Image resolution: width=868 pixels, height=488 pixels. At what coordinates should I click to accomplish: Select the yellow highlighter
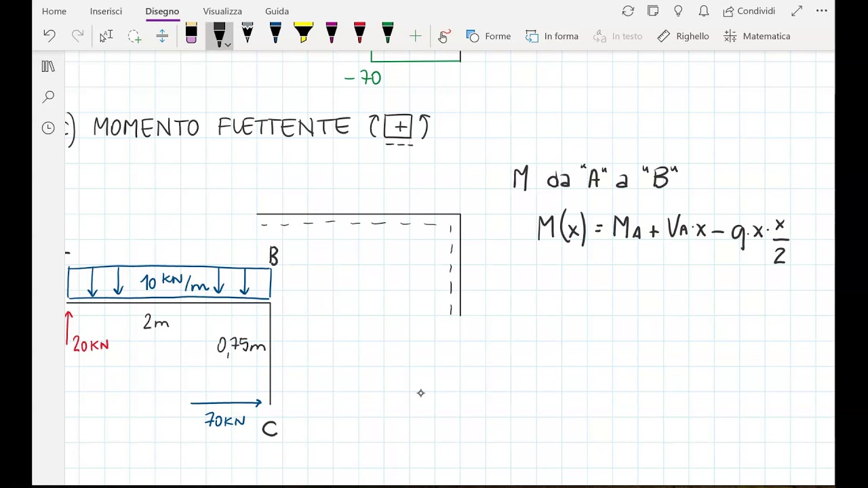tap(303, 34)
